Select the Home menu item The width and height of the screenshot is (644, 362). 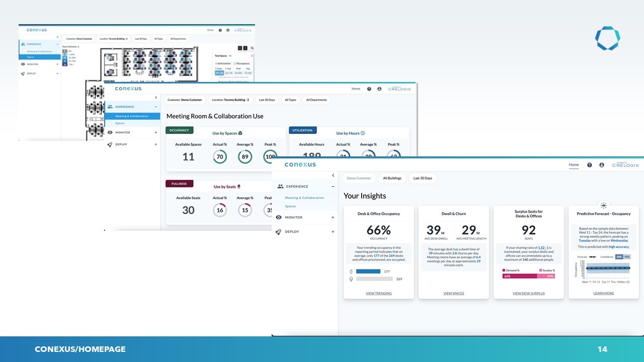pos(574,164)
